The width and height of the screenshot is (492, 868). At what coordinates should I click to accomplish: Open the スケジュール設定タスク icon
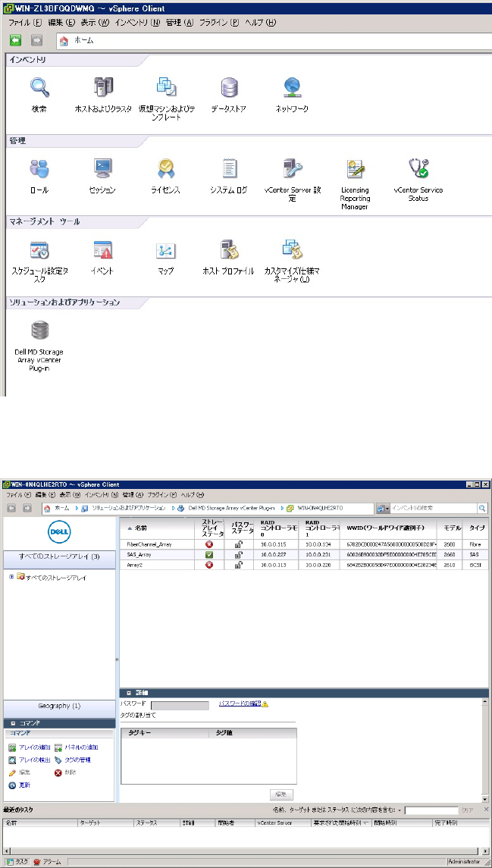pyautogui.click(x=39, y=250)
